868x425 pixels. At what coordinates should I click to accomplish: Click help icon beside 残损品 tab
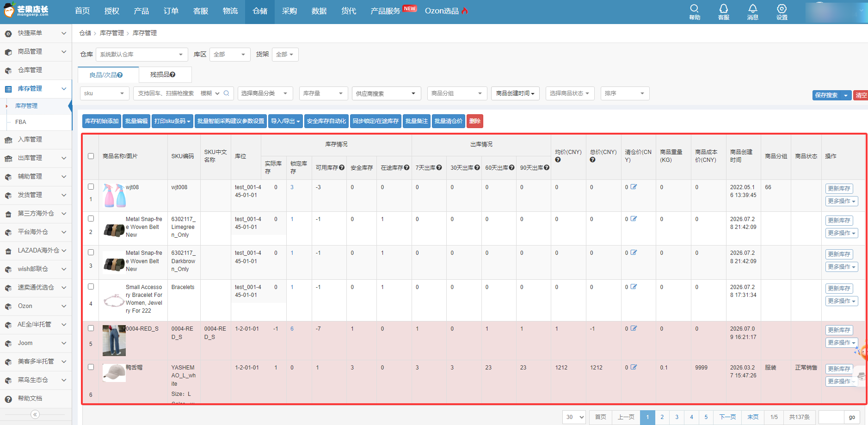[x=172, y=74]
